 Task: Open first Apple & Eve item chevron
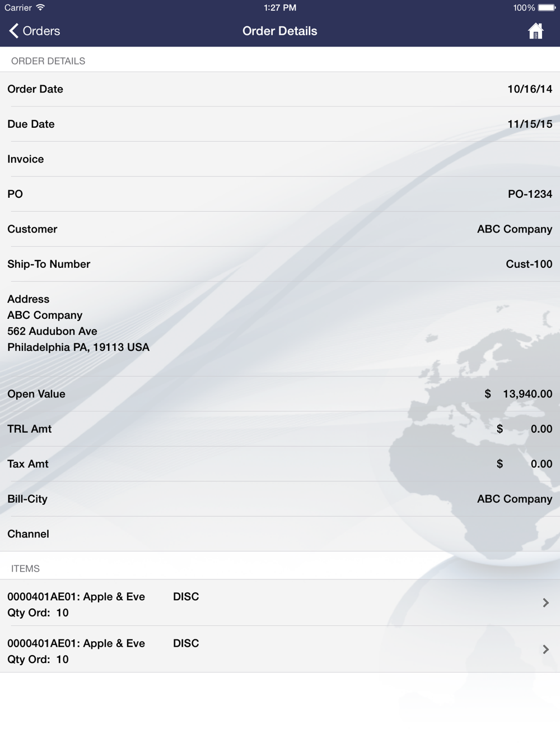point(546,603)
